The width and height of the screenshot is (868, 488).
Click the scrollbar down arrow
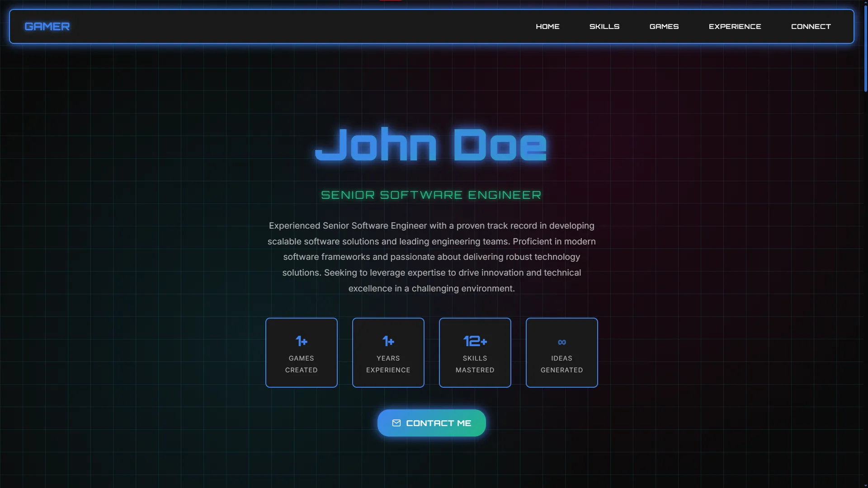coord(865,485)
